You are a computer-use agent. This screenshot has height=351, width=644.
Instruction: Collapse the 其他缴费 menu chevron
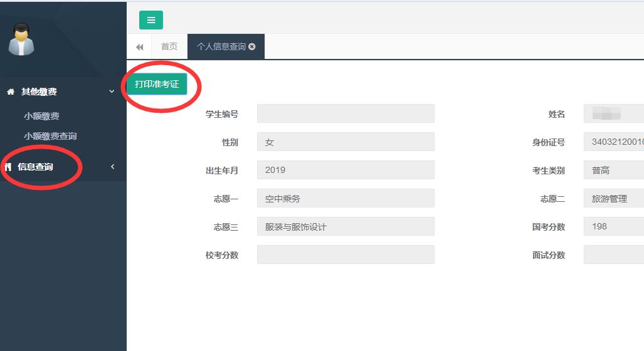(112, 92)
